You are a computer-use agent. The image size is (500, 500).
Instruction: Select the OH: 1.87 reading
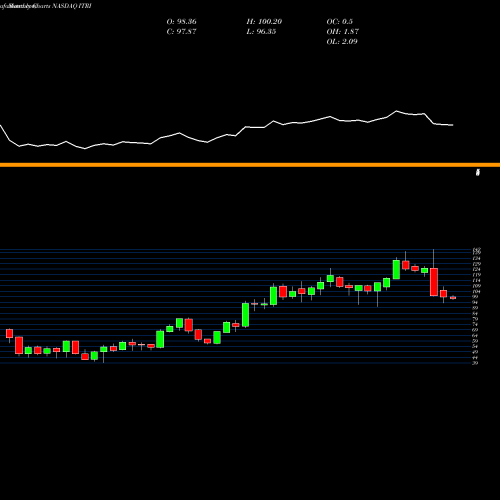click(343, 32)
